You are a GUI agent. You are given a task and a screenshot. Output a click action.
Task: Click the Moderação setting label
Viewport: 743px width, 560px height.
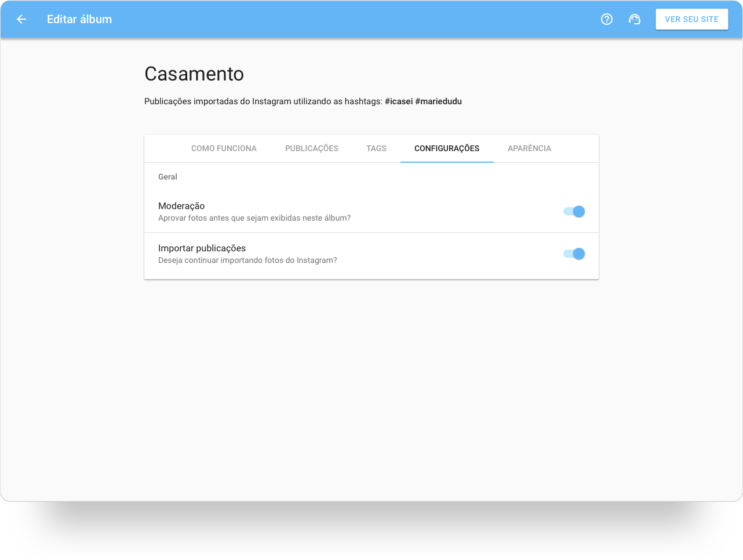[181, 206]
